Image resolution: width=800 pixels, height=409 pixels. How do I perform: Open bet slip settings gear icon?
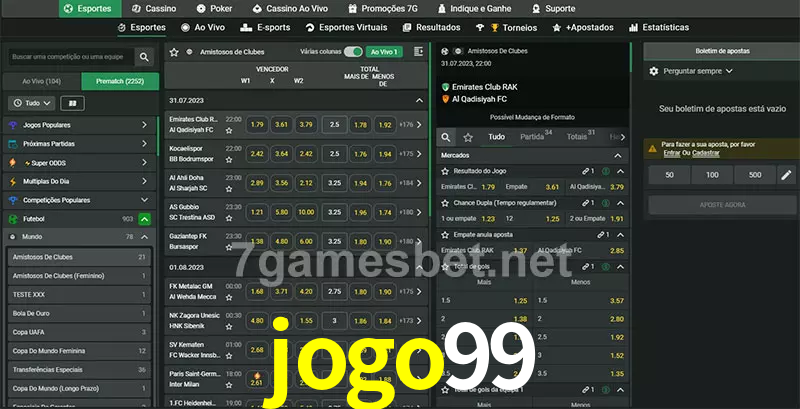pyautogui.click(x=654, y=71)
